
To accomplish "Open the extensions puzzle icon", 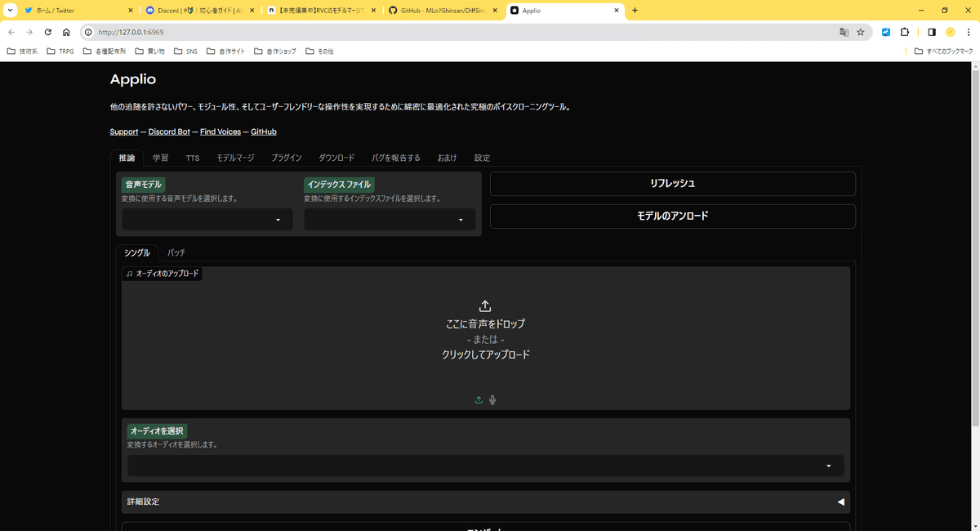I will pos(905,32).
